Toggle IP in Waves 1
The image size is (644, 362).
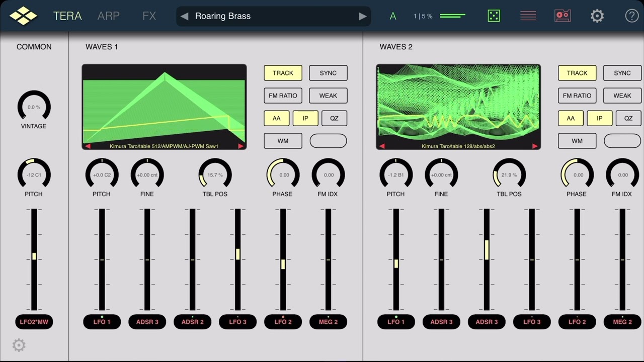(x=305, y=118)
